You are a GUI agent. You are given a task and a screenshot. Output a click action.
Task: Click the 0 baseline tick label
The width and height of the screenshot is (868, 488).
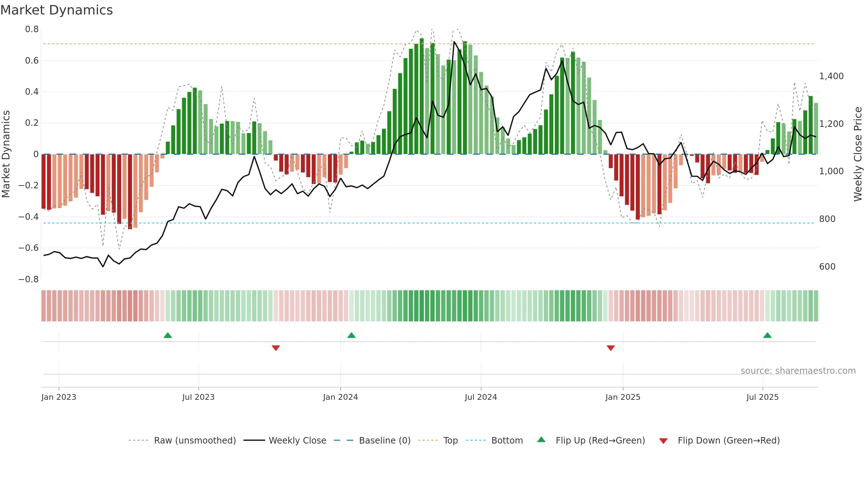tap(36, 154)
